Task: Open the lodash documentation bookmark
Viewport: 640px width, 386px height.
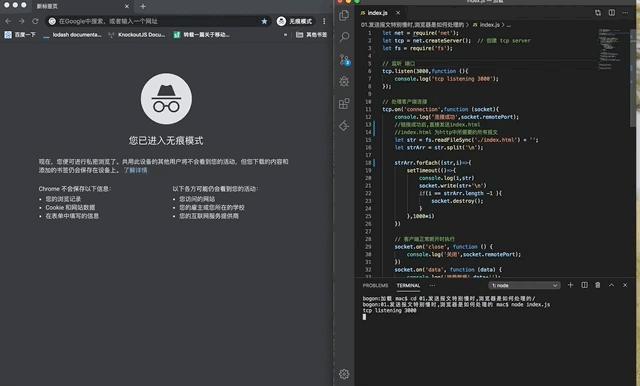Action: [x=72, y=35]
